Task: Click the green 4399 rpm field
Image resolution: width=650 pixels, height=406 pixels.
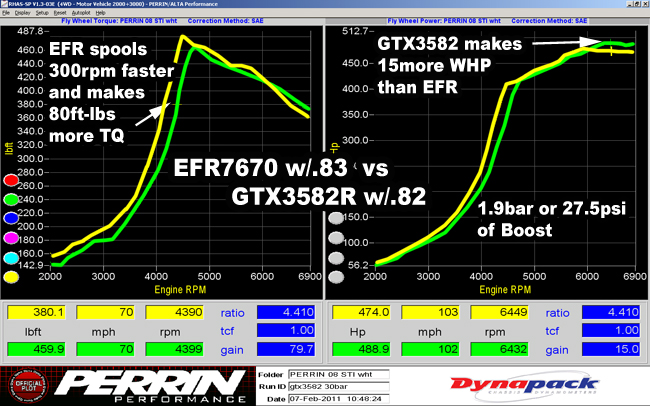Action: (175, 349)
